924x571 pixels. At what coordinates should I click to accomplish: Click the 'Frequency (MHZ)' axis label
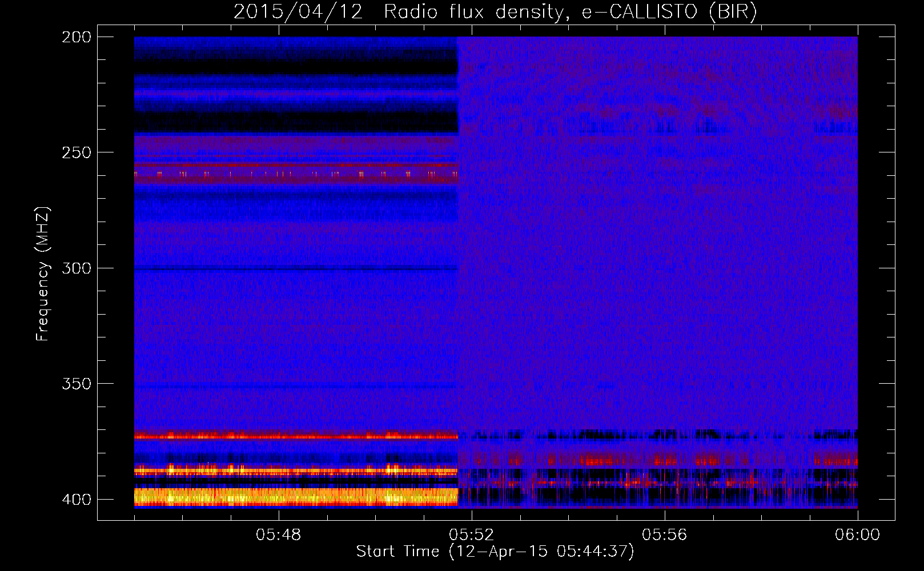[x=43, y=274]
